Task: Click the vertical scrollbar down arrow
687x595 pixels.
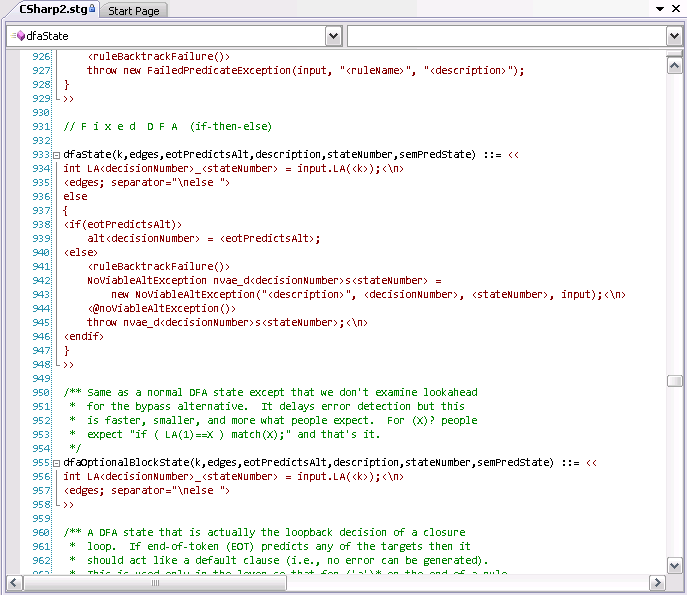Action: coord(675,565)
